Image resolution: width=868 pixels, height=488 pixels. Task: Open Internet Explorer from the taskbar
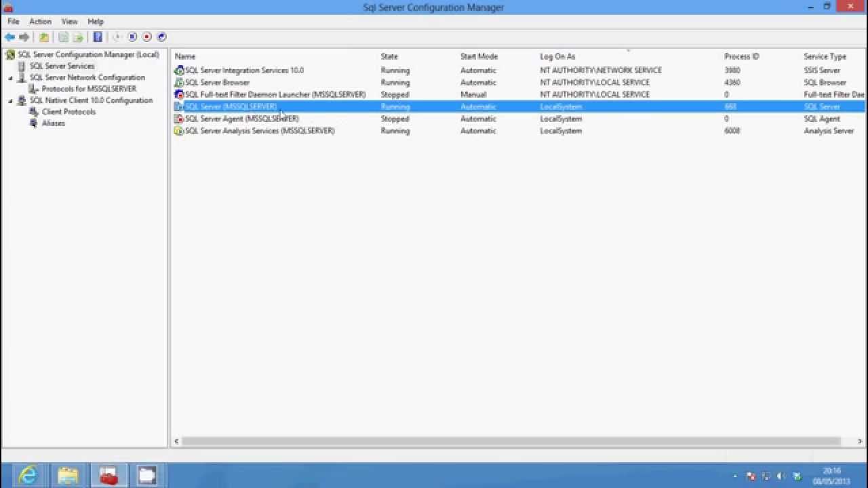28,476
